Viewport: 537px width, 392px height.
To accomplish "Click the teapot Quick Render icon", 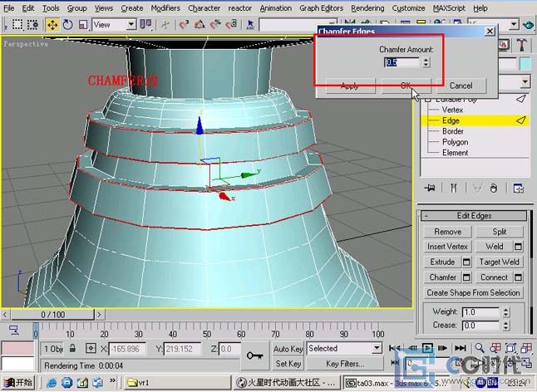I will coord(529,25).
